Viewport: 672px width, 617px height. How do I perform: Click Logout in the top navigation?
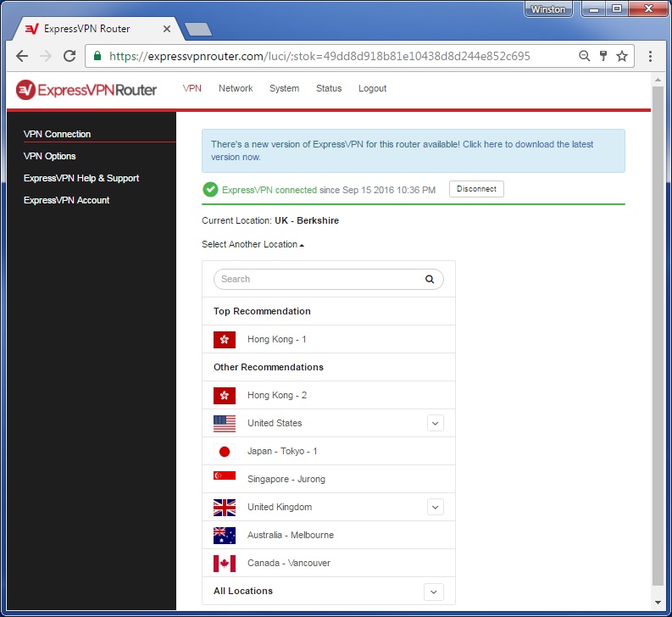pyautogui.click(x=372, y=88)
